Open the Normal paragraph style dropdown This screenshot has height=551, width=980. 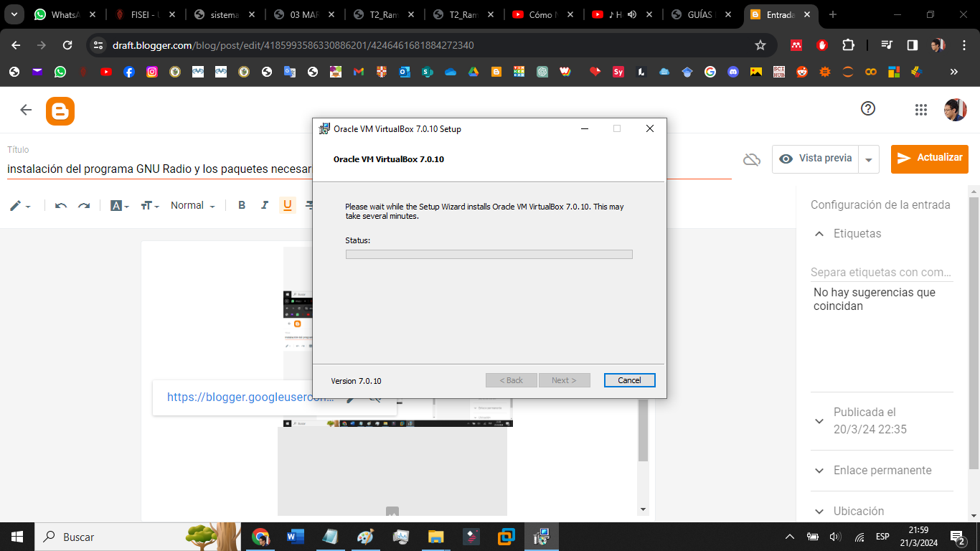click(193, 205)
